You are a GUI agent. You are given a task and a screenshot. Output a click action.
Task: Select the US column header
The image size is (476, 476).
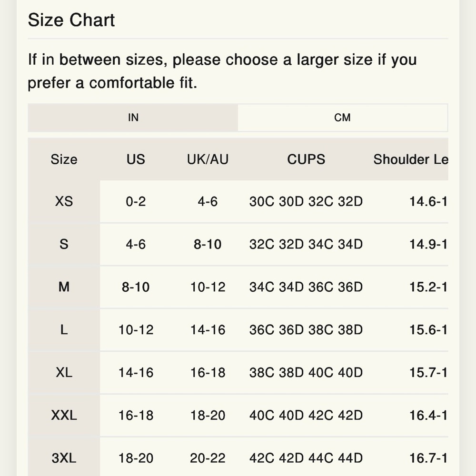point(136,159)
